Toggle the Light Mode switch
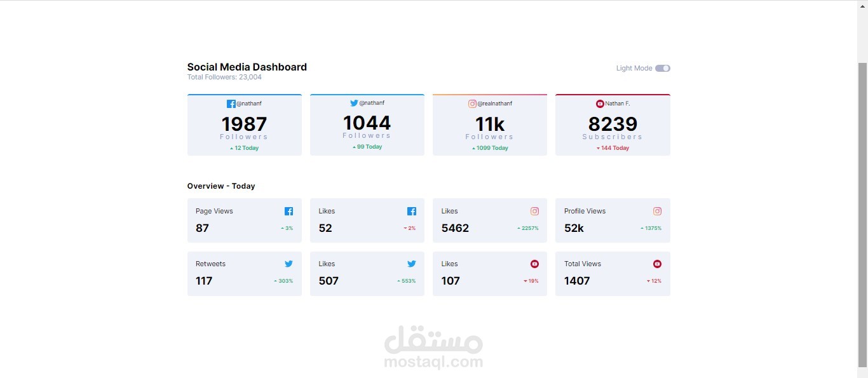Screen dimensions: 868x378 (663, 68)
